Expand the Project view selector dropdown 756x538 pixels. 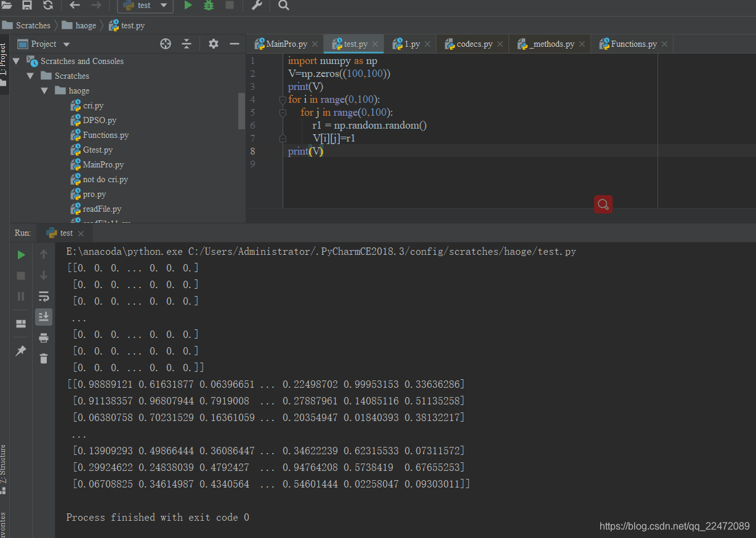(66, 44)
